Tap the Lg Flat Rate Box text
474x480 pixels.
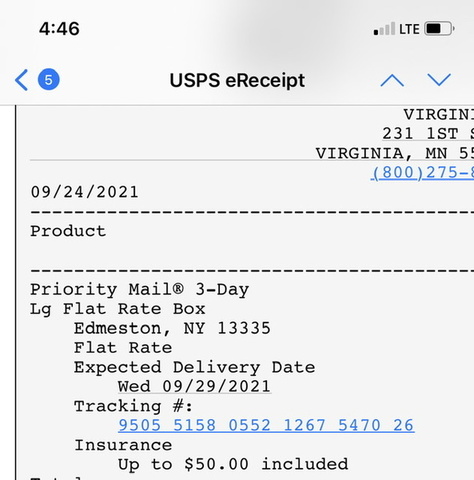(x=118, y=309)
